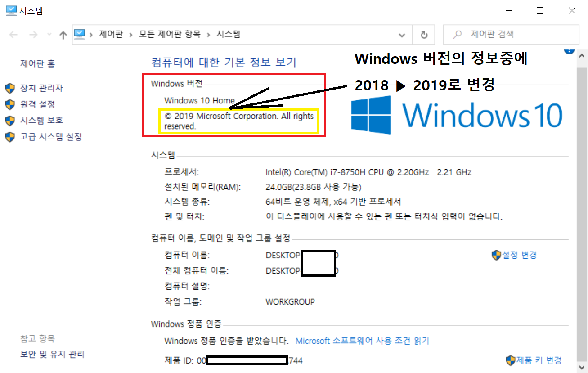Open address bar history dropdown
Image resolution: width=588 pixels, height=373 pixels.
point(402,35)
